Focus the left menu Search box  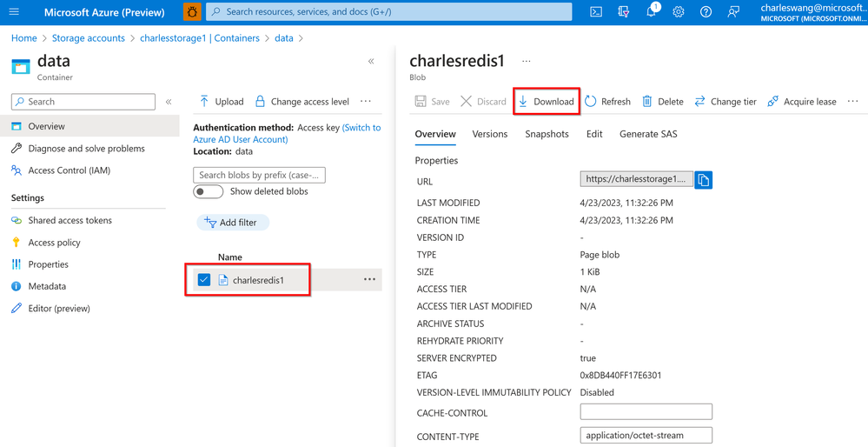tap(83, 102)
